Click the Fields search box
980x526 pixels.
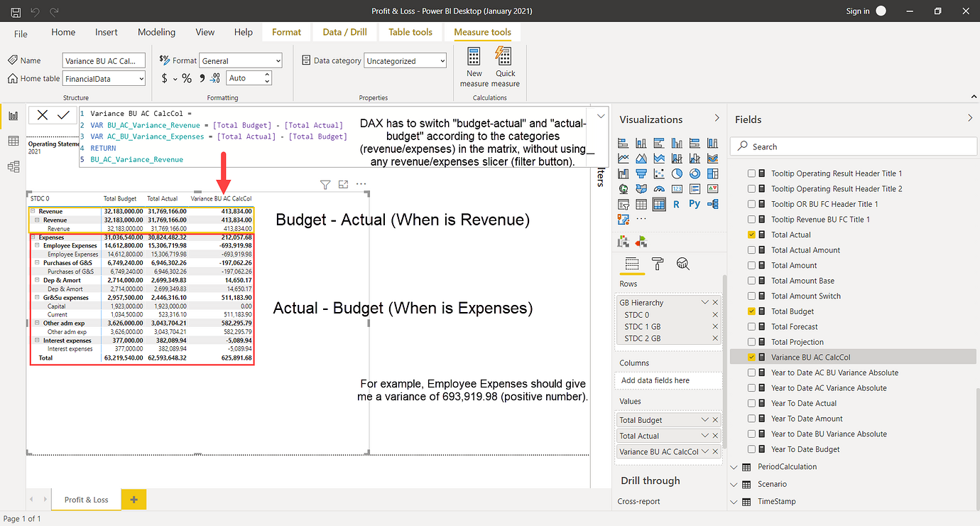[x=852, y=146]
